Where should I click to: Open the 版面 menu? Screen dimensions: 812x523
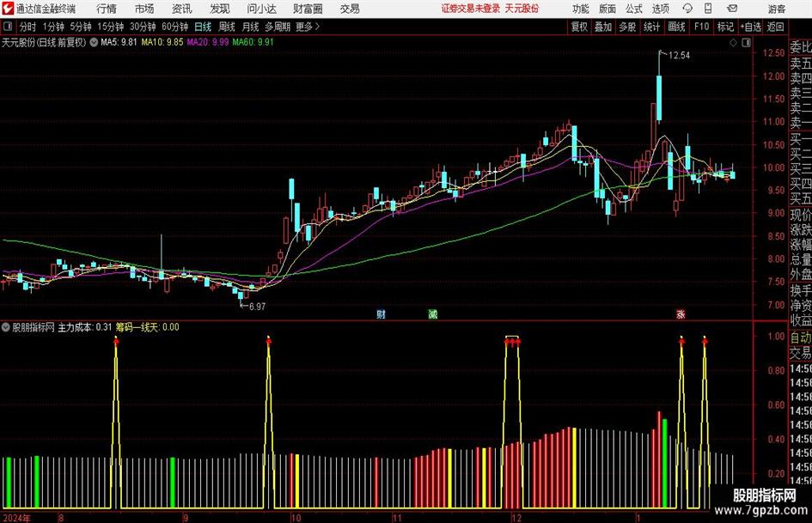[x=607, y=9]
